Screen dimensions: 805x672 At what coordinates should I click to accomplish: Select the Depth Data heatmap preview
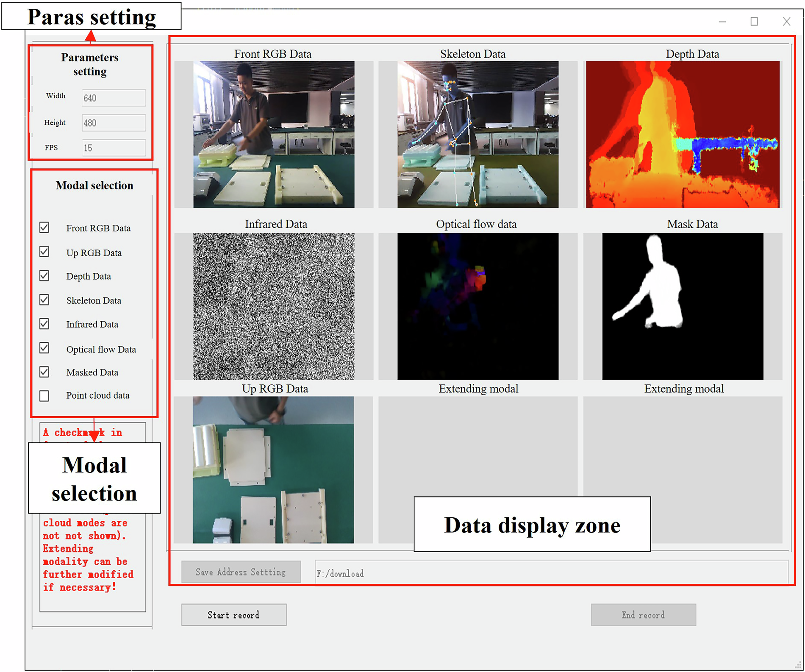682,134
